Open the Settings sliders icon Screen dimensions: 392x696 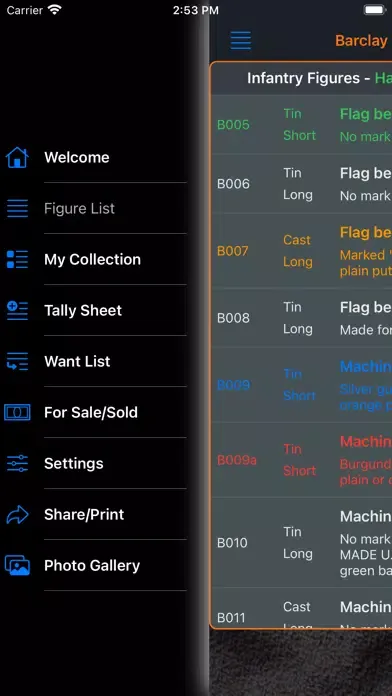pyautogui.click(x=17, y=463)
